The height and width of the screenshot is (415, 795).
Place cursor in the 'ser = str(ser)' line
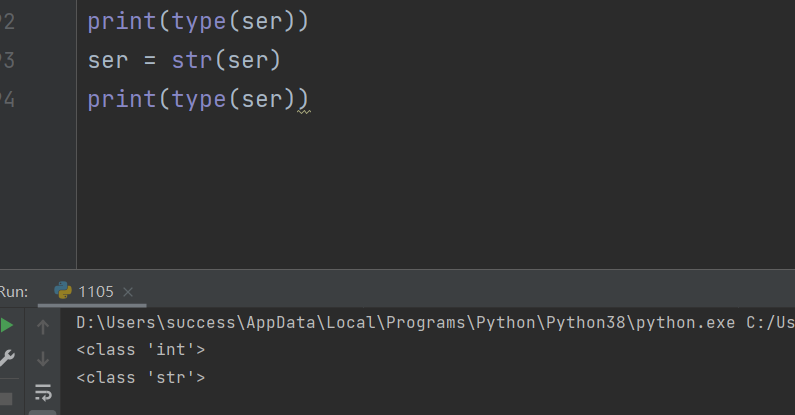coord(184,60)
